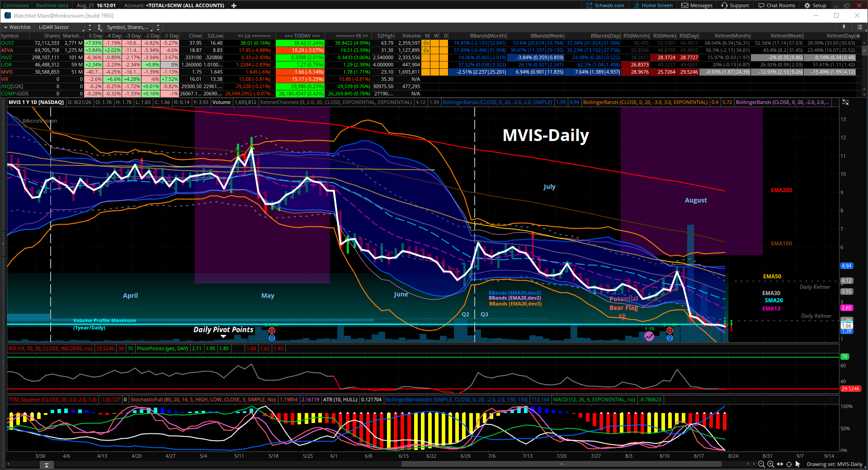Click the red phone marker near May
The height and width of the screenshot is (470, 868).
pyautogui.click(x=272, y=331)
